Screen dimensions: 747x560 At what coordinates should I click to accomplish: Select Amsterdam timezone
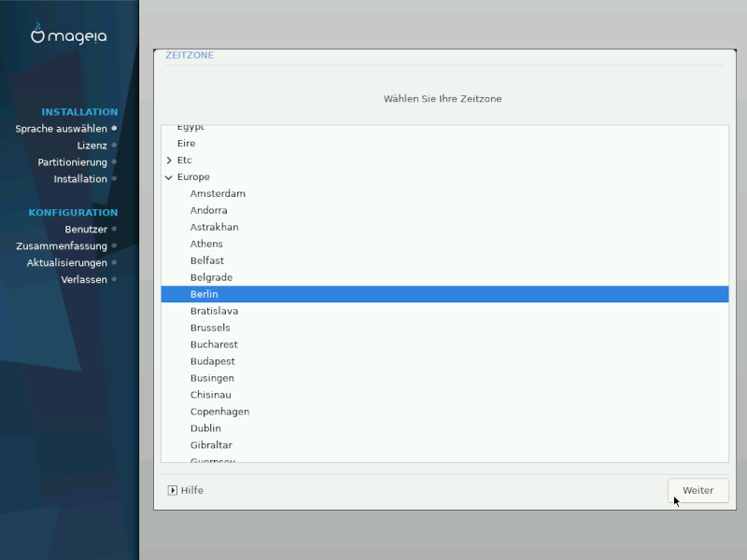(x=218, y=194)
